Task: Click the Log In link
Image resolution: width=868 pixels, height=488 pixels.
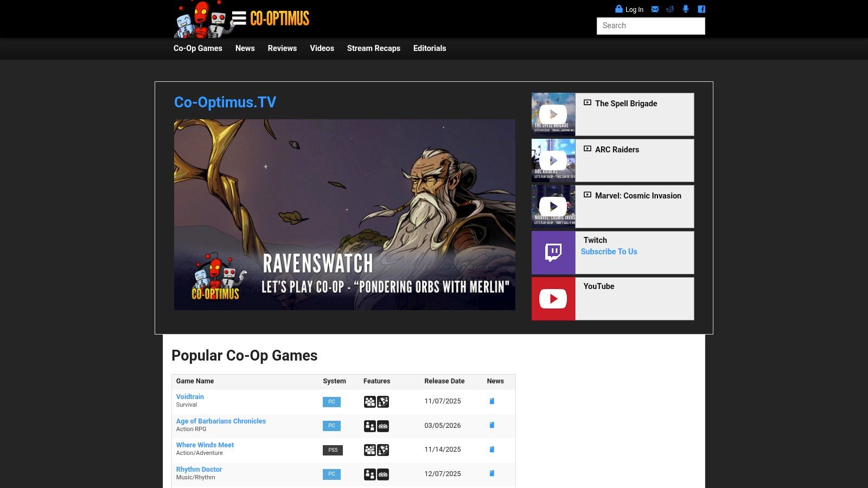Action: click(634, 10)
